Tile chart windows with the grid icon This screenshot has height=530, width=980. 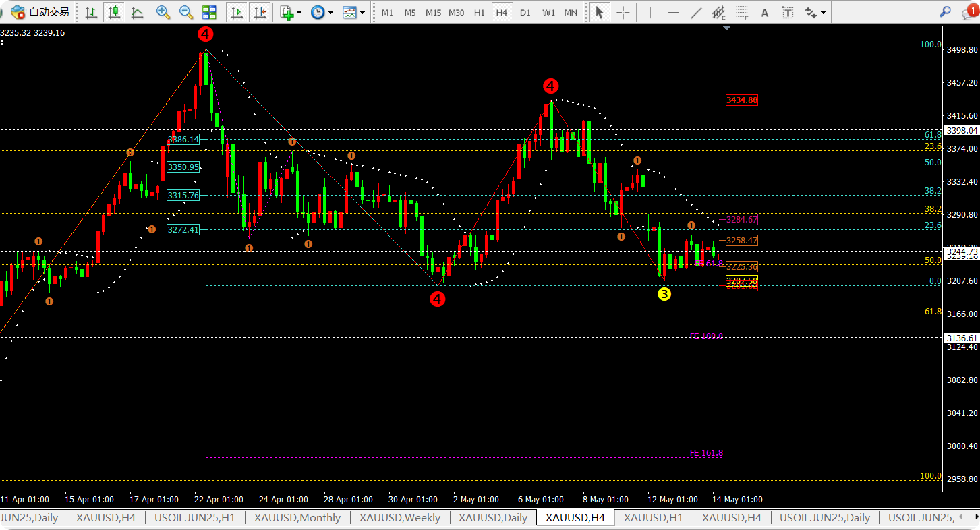209,12
